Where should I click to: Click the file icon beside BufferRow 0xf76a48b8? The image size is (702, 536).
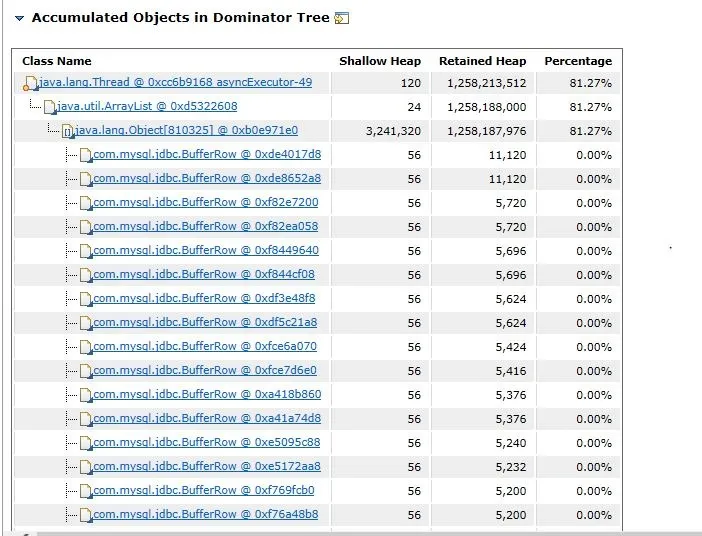point(85,515)
